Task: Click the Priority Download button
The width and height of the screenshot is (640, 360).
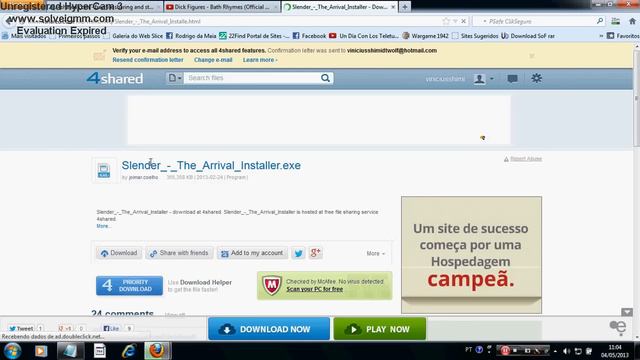Action: pos(129,285)
